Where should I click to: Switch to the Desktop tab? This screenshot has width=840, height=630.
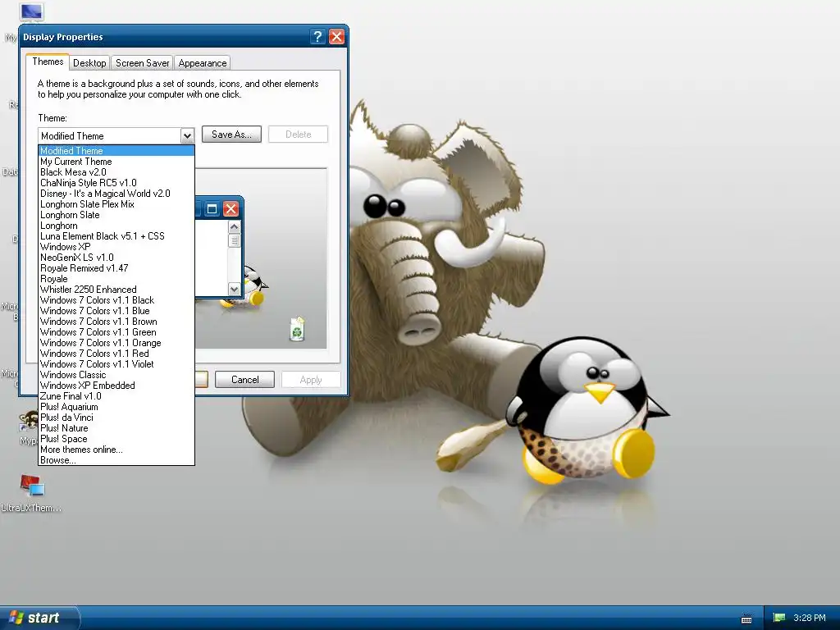(89, 62)
